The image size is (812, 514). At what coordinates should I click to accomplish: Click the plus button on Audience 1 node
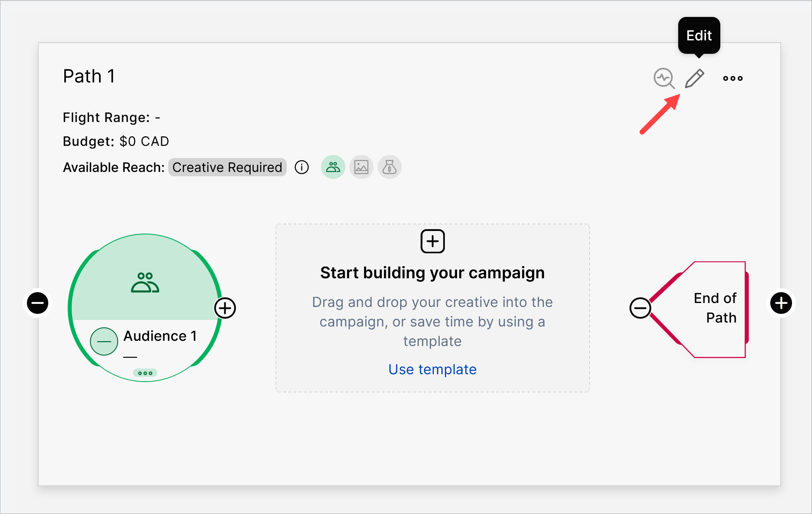pyautogui.click(x=225, y=308)
